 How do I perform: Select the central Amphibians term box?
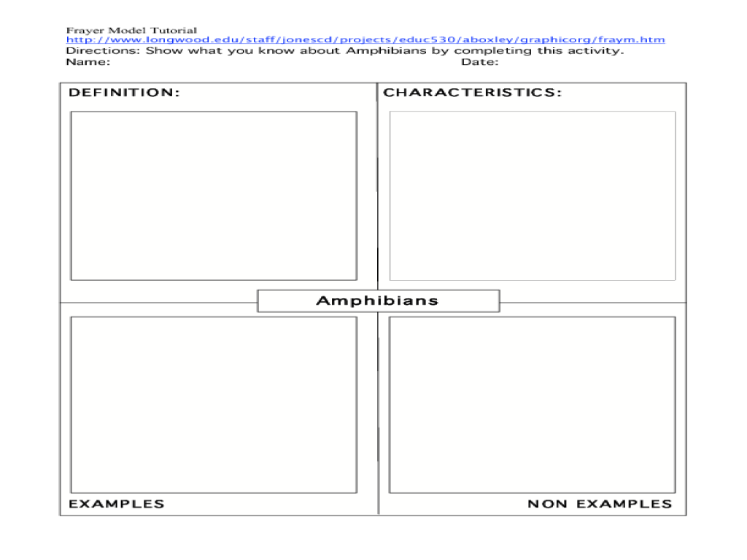coord(379,301)
